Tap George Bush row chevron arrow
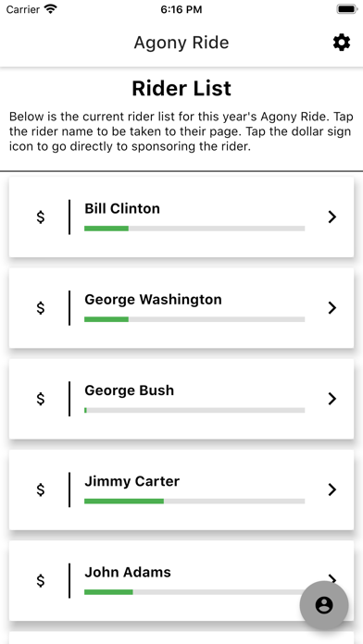This screenshot has height=644, width=363. pyautogui.click(x=332, y=399)
